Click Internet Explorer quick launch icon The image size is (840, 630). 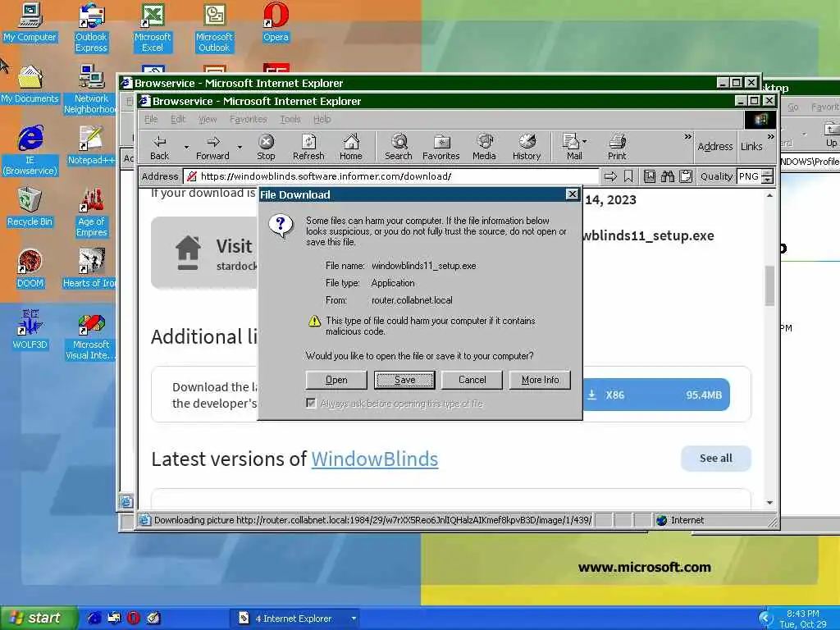pos(94,618)
